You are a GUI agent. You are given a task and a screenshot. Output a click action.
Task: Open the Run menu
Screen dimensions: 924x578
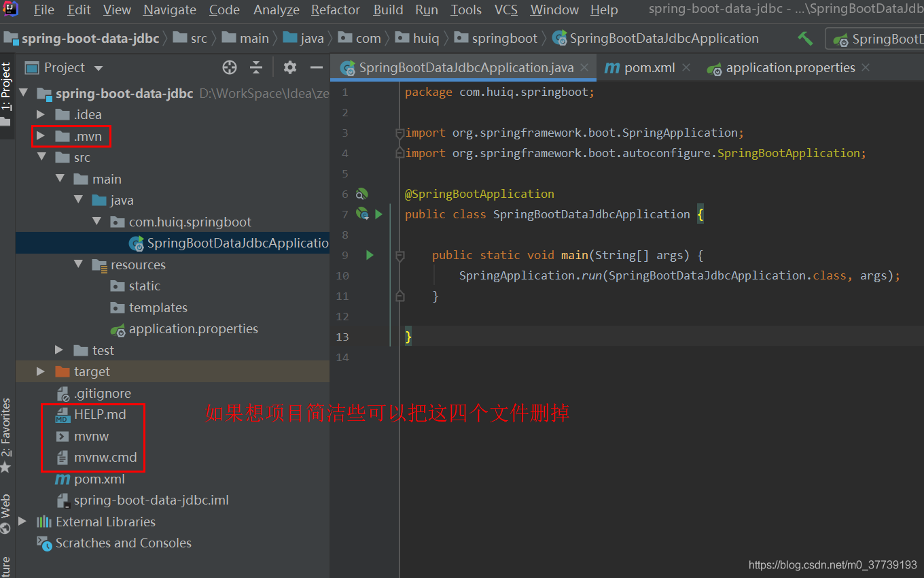coord(427,10)
